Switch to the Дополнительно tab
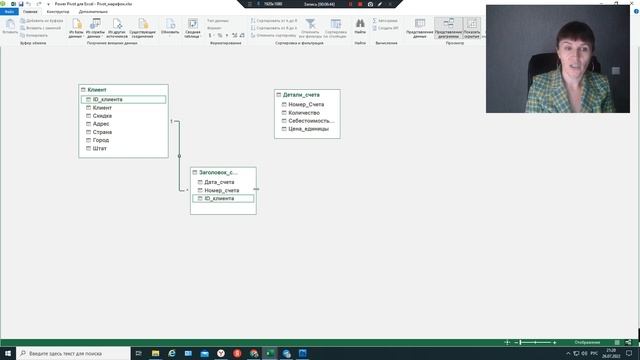 coord(93,12)
